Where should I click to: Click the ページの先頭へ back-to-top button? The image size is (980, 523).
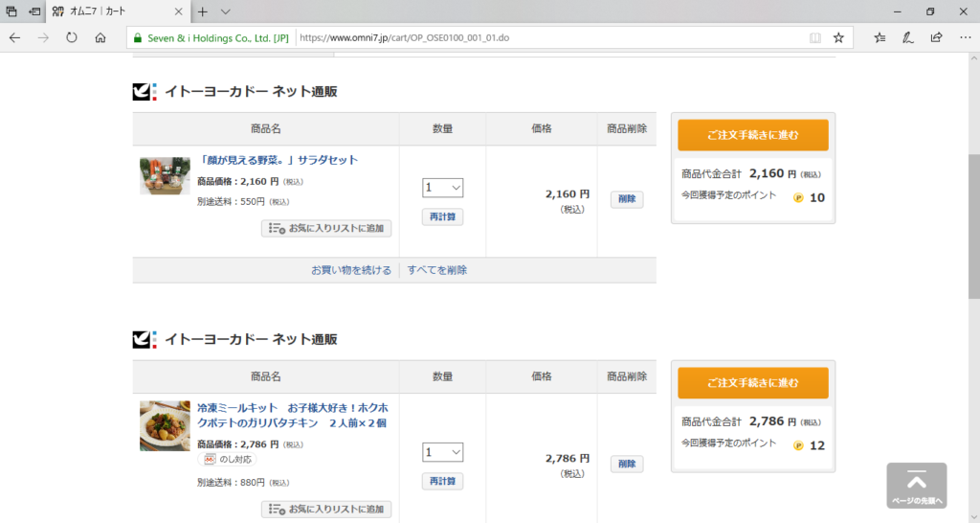click(916, 486)
